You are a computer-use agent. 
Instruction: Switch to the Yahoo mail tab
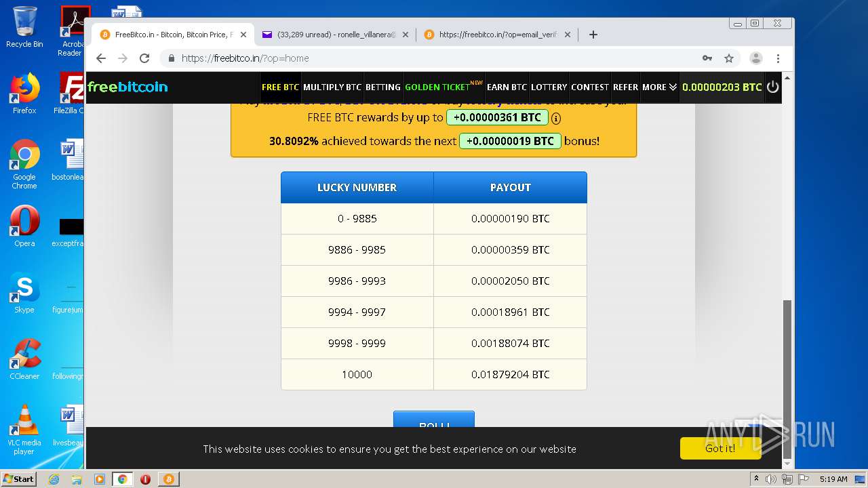pyautogui.click(x=335, y=35)
